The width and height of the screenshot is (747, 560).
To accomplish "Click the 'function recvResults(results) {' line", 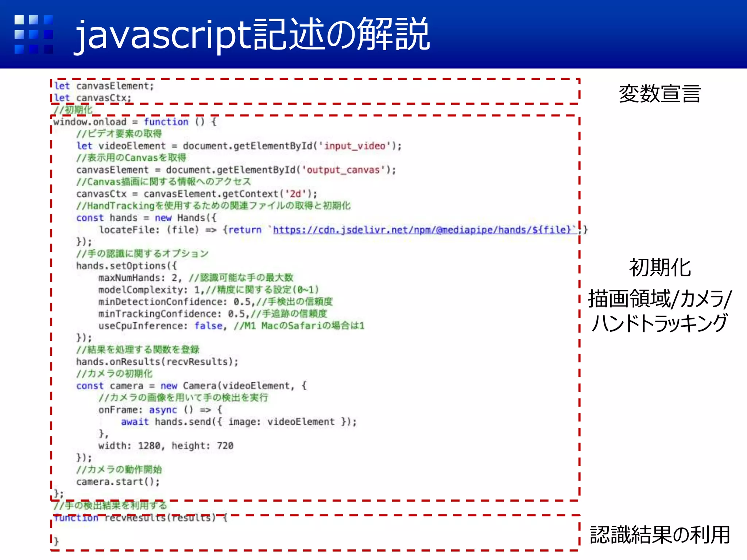I will tap(140, 518).
